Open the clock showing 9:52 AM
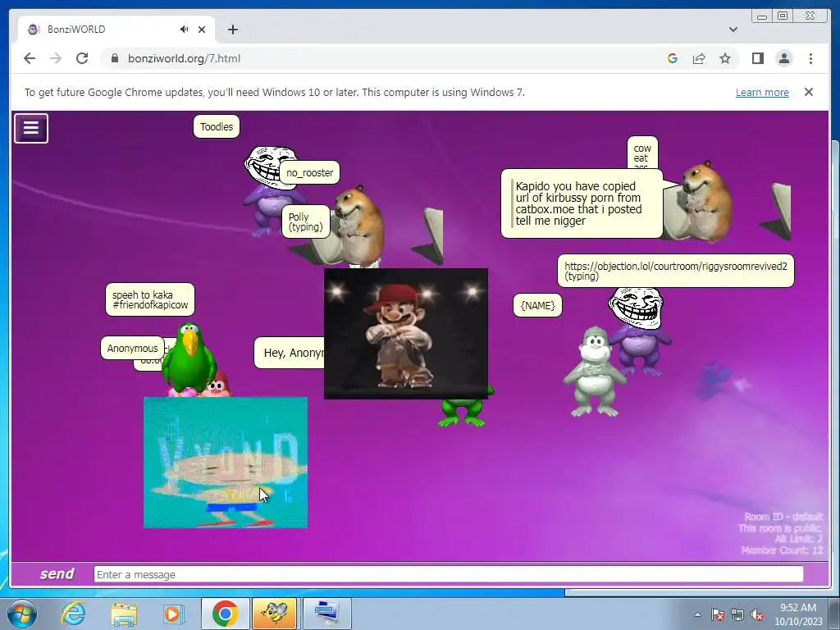Screen dimensions: 840x630 797,614
